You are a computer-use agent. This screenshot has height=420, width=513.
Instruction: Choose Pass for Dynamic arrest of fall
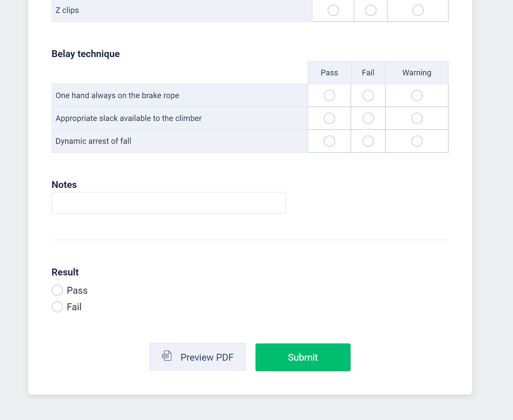329,141
